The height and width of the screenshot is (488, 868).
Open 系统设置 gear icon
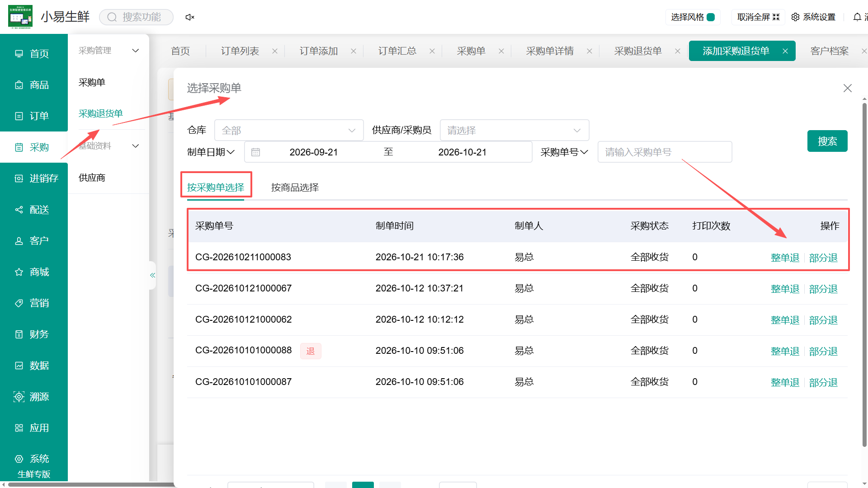(796, 17)
